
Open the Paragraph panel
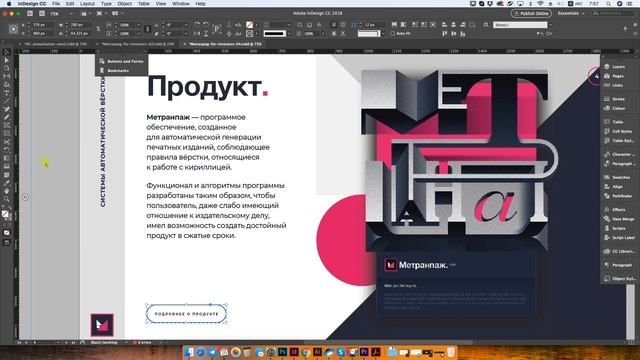[618, 265]
